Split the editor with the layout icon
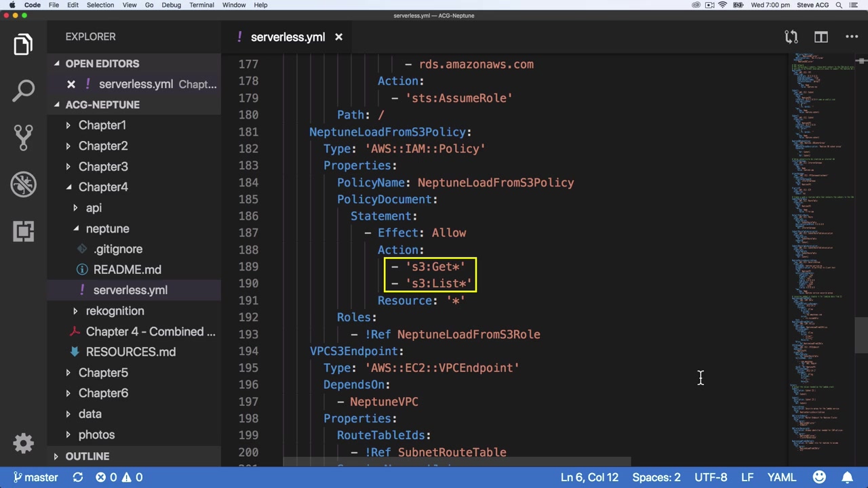Screen dimensions: 868x488 (x=821, y=37)
